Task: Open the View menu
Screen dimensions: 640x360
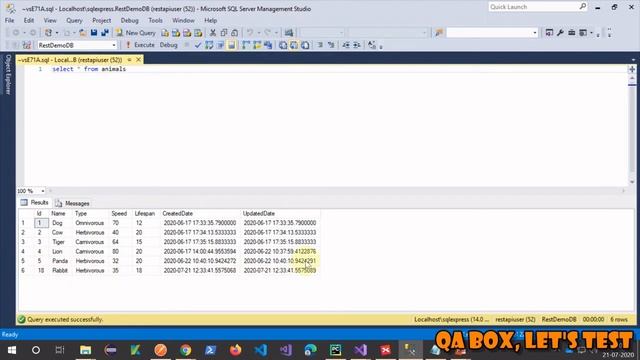Action: [50, 20]
